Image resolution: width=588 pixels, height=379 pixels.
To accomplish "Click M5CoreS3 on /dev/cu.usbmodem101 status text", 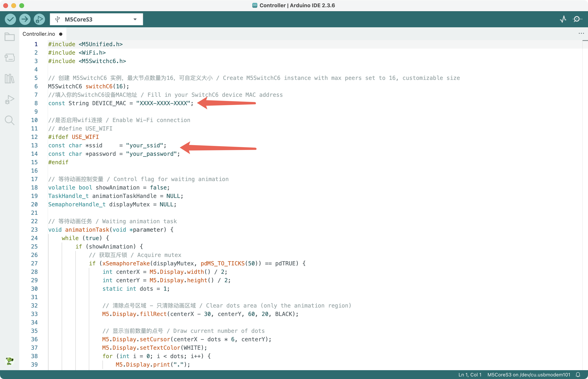I will click(x=529, y=375).
